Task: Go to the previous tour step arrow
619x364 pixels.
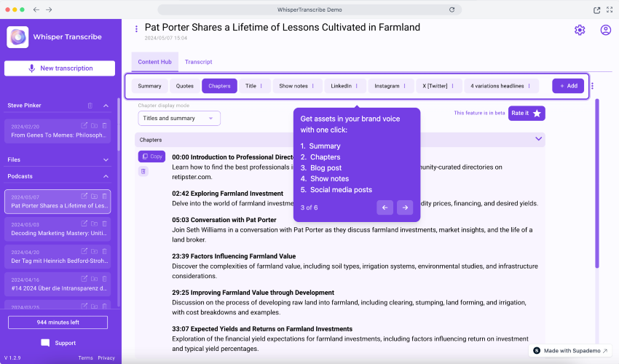Action: pyautogui.click(x=385, y=207)
